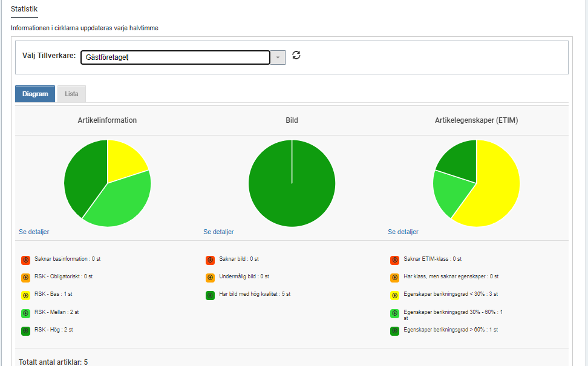Click the 'RSK - Bas : 1 st' text
The width and height of the screenshot is (588, 366).
click(x=53, y=294)
